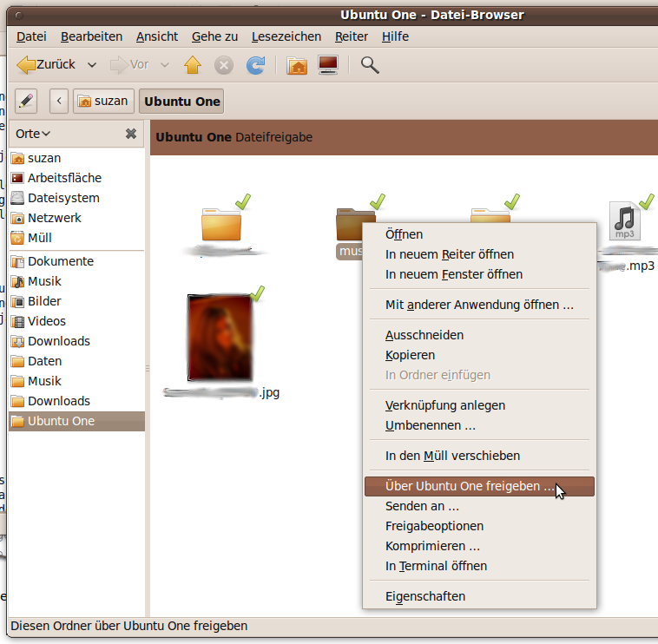
Task: Choose Eigenschaften in context menu
Action: click(479, 596)
